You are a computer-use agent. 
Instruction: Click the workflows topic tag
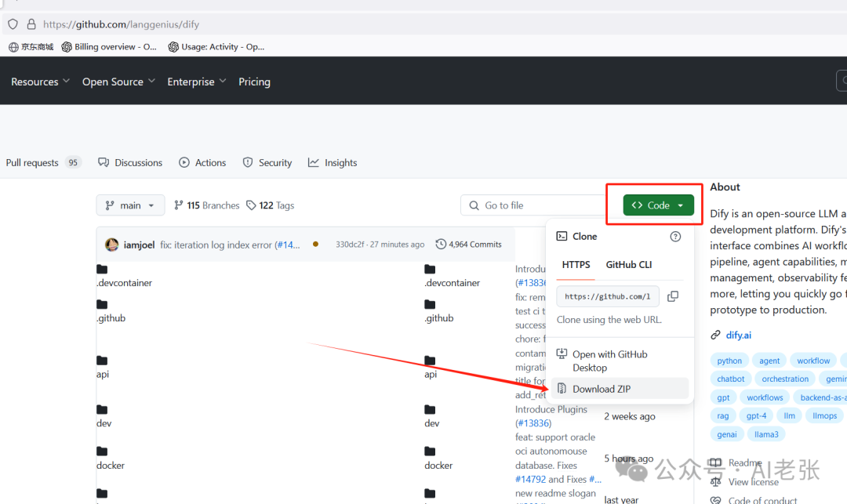point(765,397)
